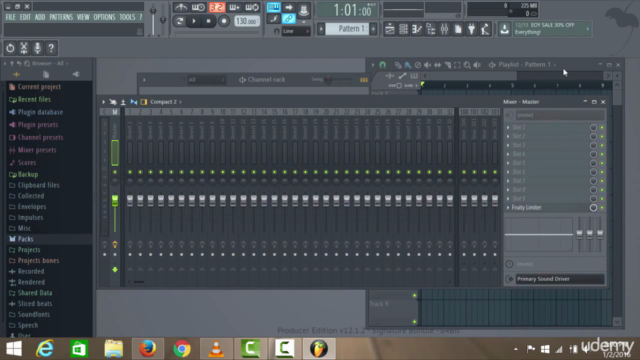
Task: Open Primary Sound Driver output selector
Action: click(560, 279)
